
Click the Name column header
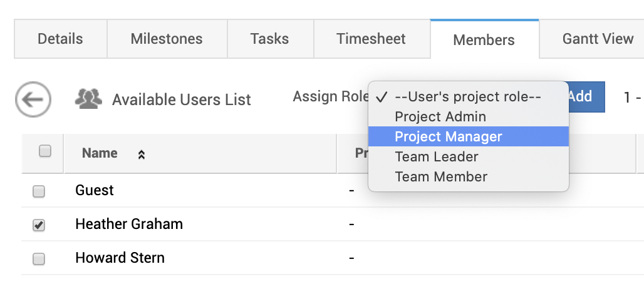[x=100, y=153]
